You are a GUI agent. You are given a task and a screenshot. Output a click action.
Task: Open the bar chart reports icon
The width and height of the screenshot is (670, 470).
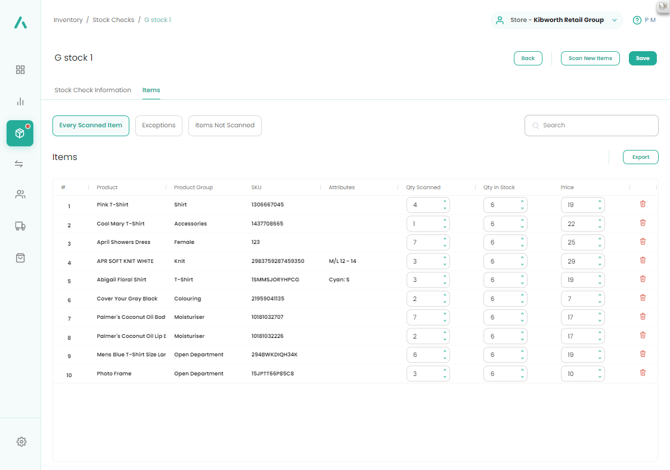point(20,102)
